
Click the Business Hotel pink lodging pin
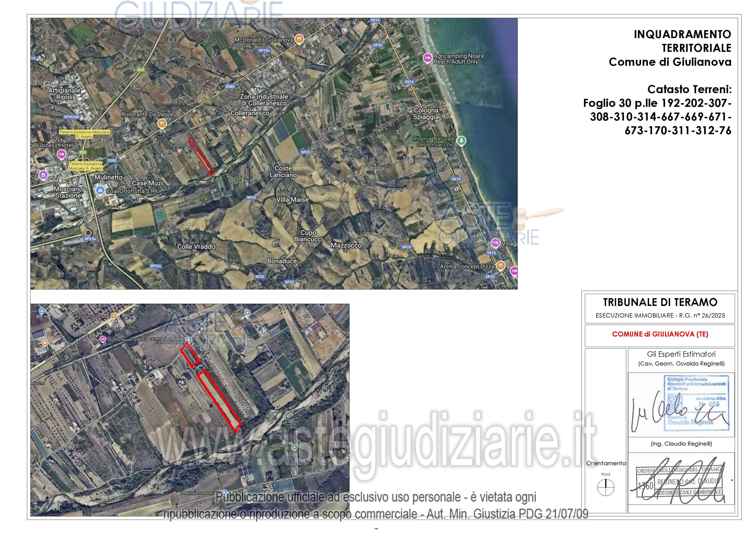tap(61, 154)
